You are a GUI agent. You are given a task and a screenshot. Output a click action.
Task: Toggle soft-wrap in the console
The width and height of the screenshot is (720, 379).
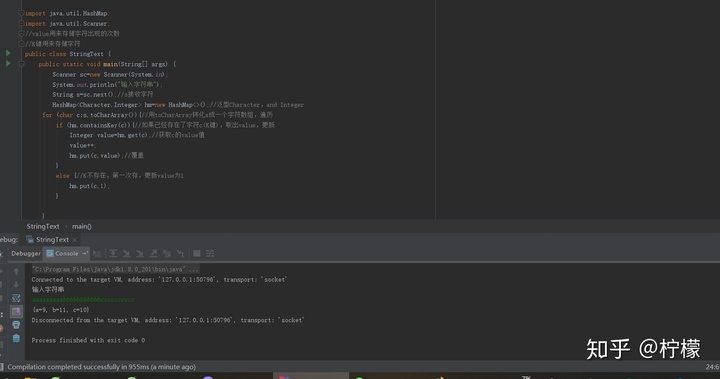[16, 298]
